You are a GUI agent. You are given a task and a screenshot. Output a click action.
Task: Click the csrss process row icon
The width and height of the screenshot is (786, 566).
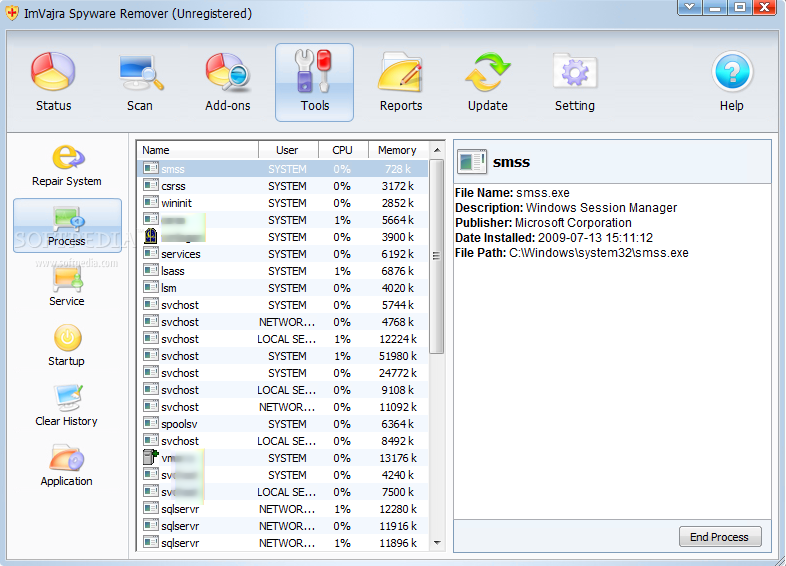pos(151,185)
